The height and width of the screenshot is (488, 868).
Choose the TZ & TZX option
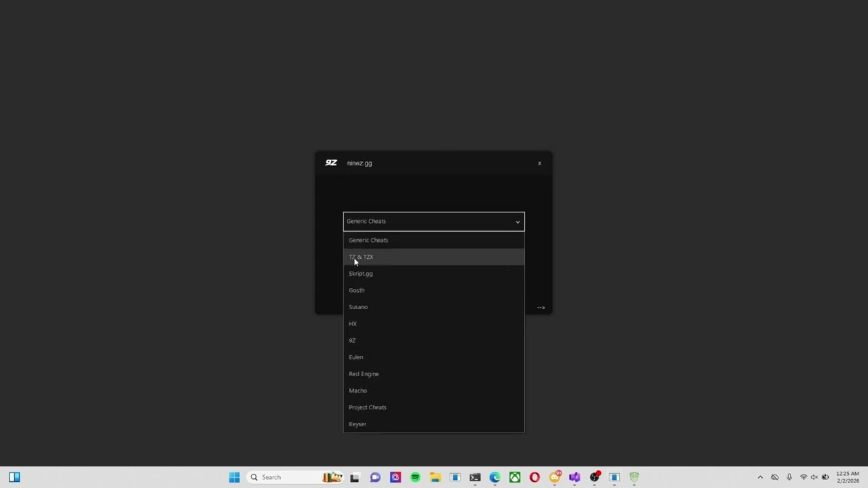click(x=434, y=257)
